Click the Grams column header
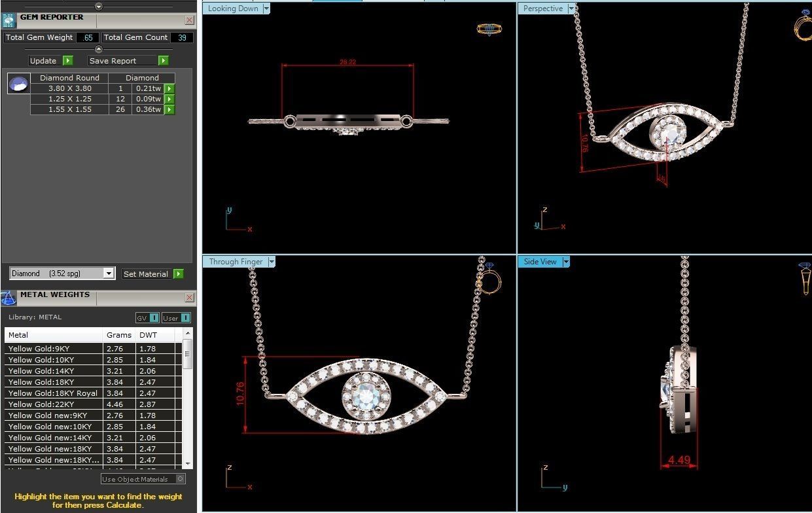Screen dimensions: 812x513 [119, 335]
